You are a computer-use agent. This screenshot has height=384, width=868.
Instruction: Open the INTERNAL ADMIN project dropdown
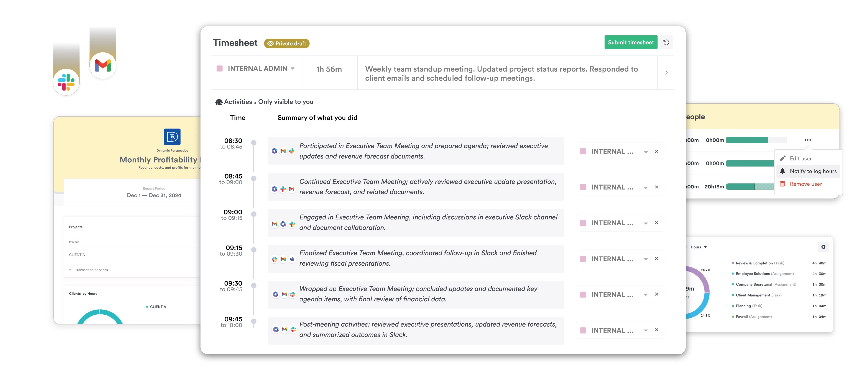pos(293,69)
